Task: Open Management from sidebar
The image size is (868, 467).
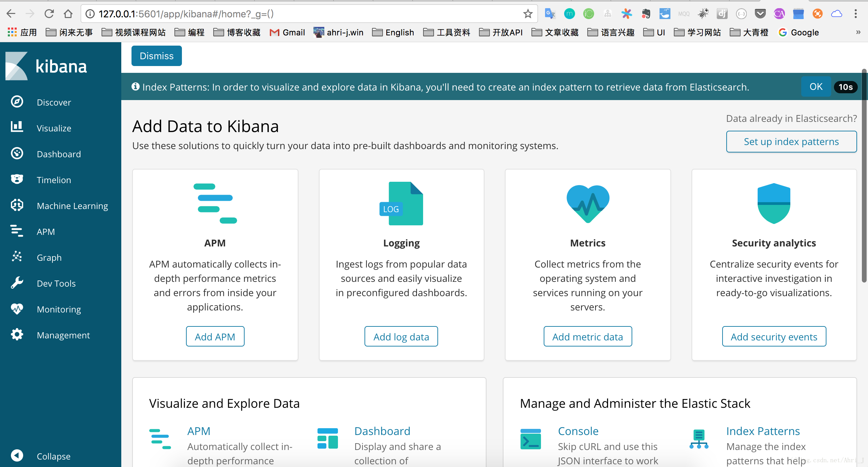Action: coord(63,335)
